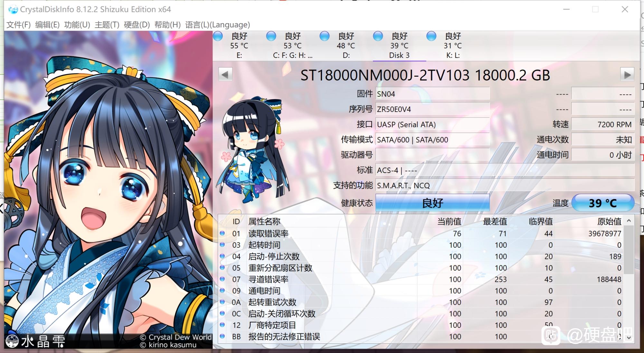The height and width of the screenshot is (353, 644).
Task: Click the 良好 health status button
Action: (432, 203)
